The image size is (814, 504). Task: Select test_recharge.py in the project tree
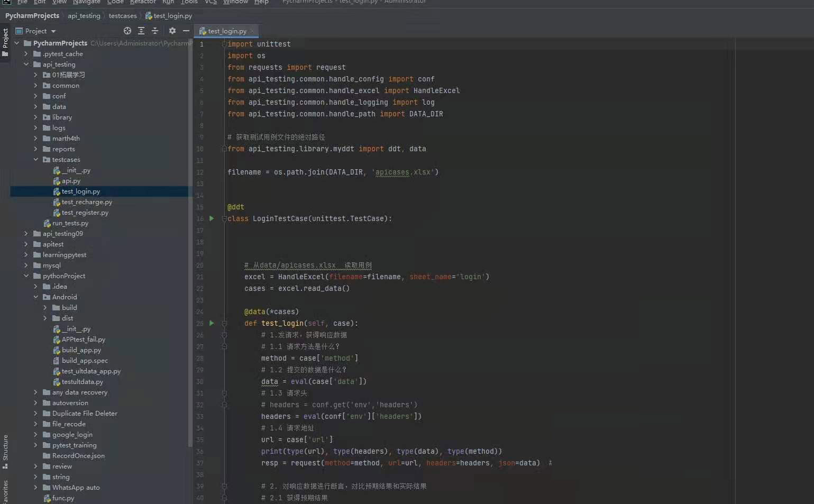point(87,201)
